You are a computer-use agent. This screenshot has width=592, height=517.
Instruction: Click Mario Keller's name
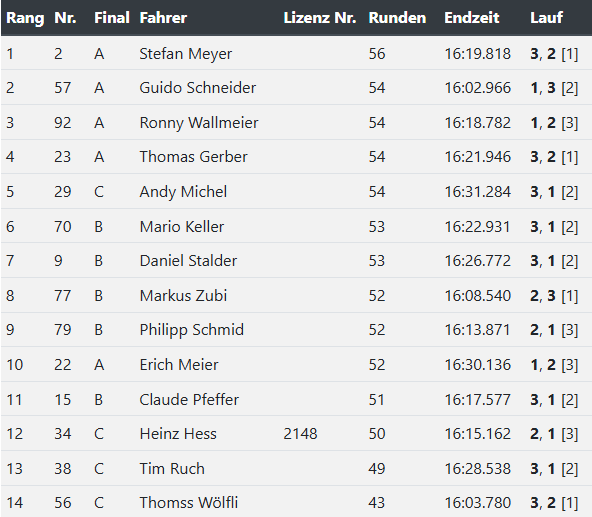(x=182, y=227)
